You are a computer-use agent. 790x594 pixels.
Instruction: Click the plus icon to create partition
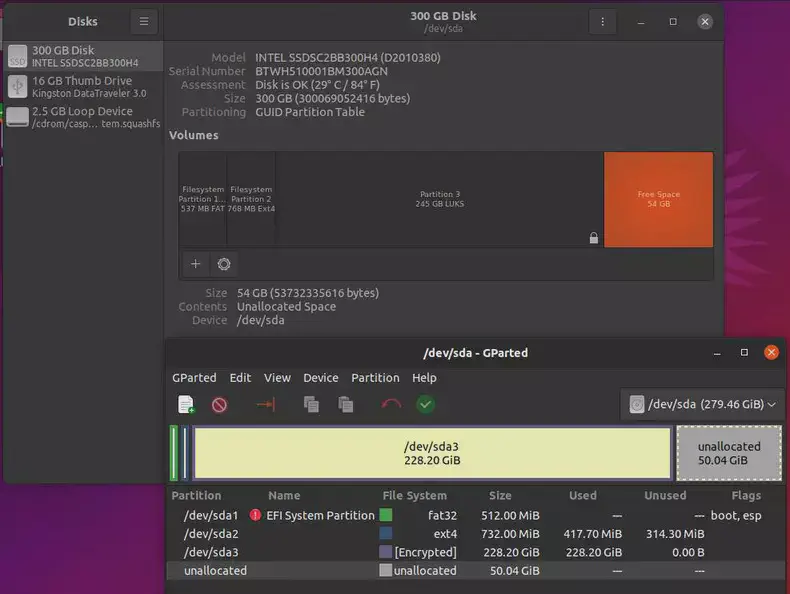[x=196, y=264]
